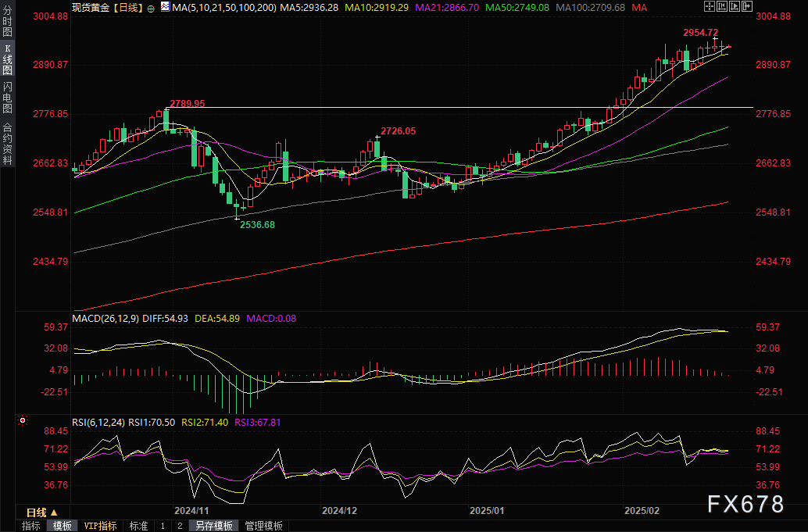Click the red sun marker beside RSI panel
This screenshot has height=532, width=808.
coord(23,421)
